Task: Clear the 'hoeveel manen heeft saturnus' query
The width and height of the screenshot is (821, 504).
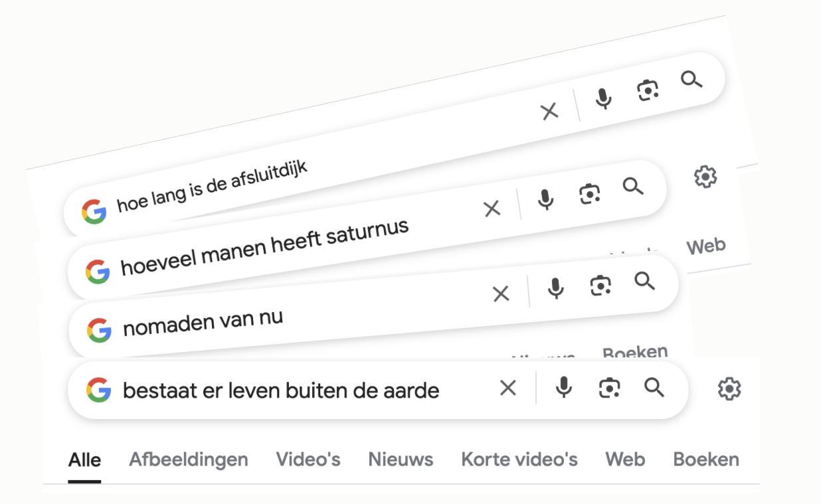Action: pos(492,209)
